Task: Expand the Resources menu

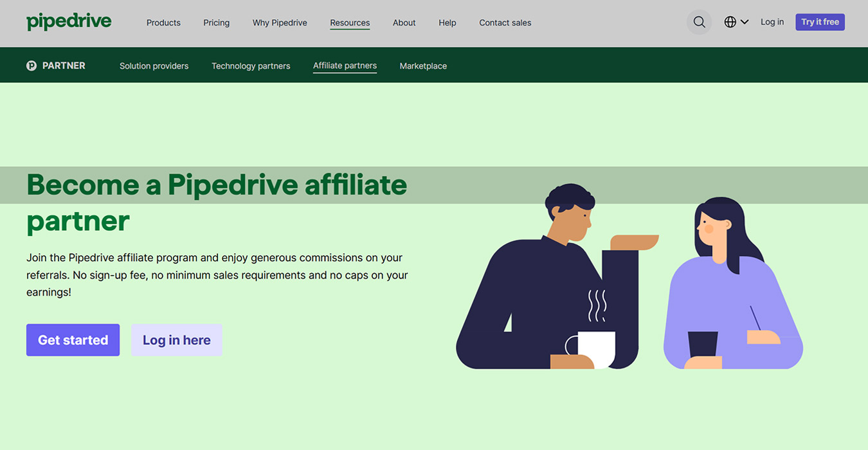Action: [x=350, y=22]
